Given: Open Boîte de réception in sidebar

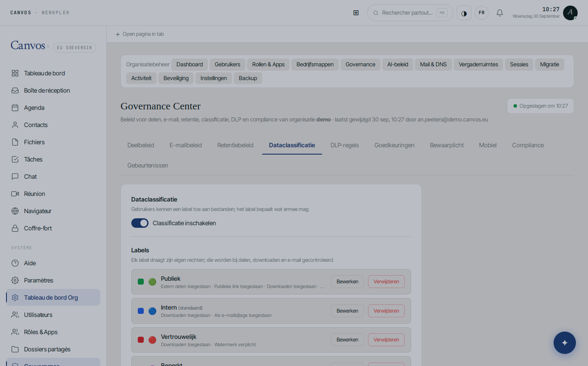Looking at the screenshot, I should pos(53,90).
